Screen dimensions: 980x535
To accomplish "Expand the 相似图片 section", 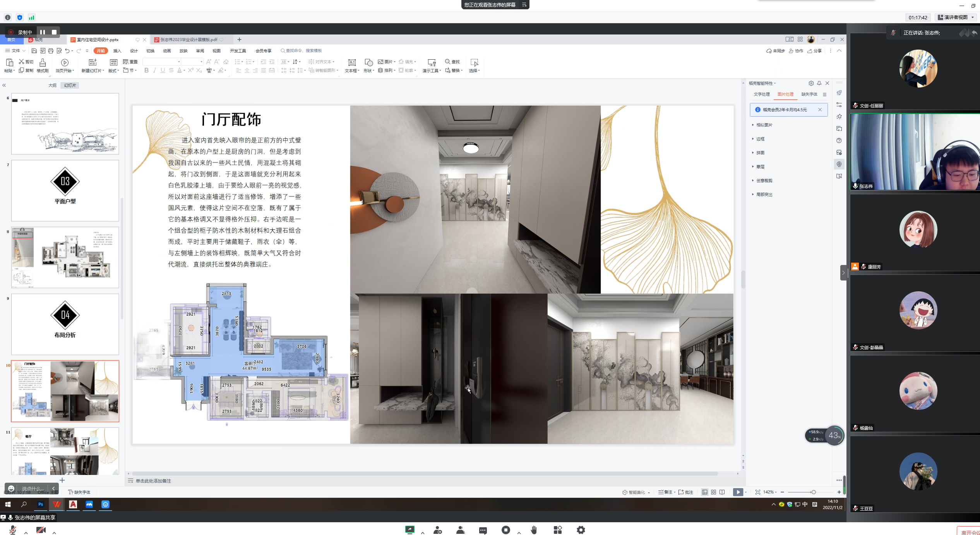I will 764,125.
